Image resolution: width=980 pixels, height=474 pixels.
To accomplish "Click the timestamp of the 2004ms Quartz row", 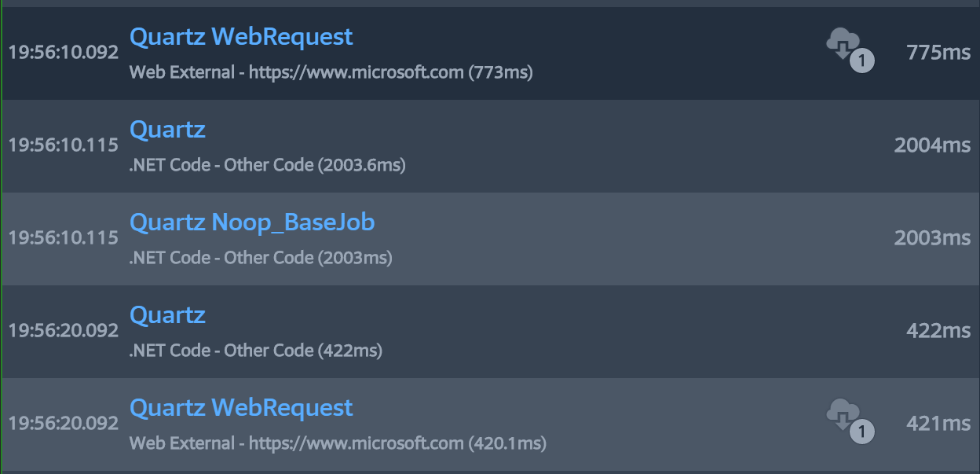I will point(64,145).
